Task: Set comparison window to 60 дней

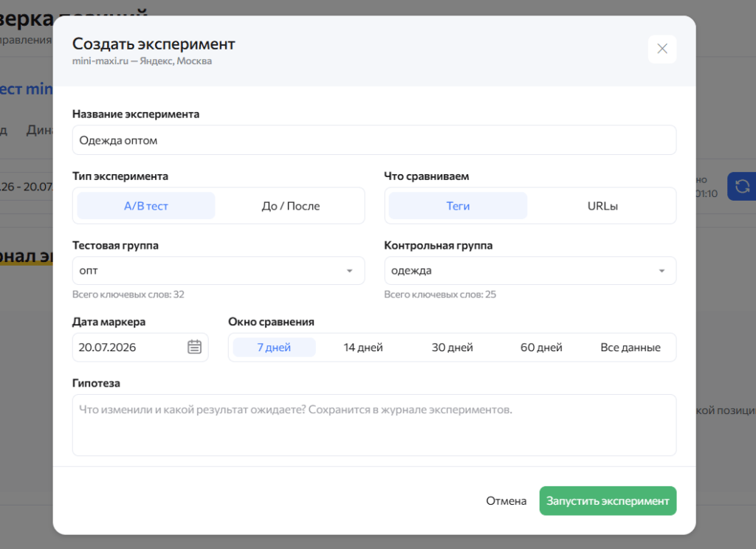Action: click(x=541, y=348)
